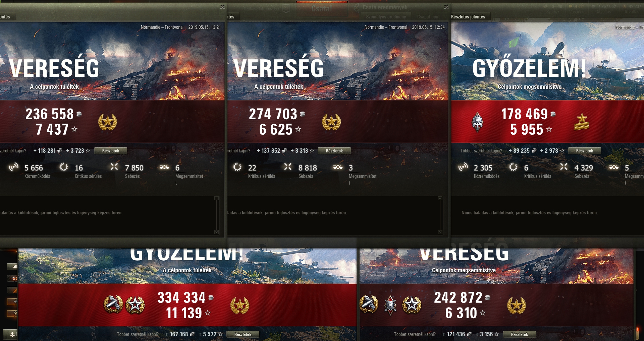Click scroll down arrow in 13:21 battle window
Screen dimensions: 644x341
pos(217,232)
